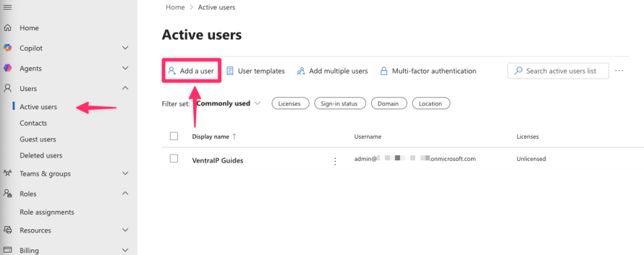Open VentraIP Guides row vertical ellipsis menu
The height and width of the screenshot is (255, 644).
(335, 161)
